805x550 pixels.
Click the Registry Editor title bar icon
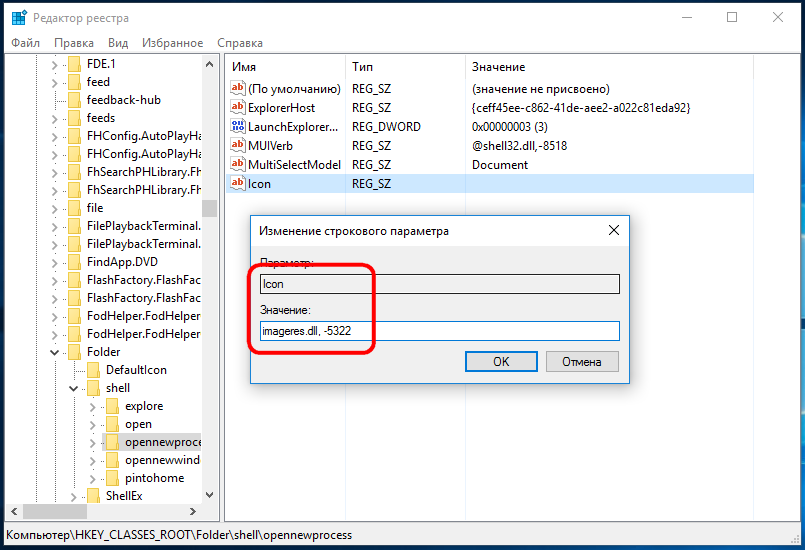[x=19, y=17]
